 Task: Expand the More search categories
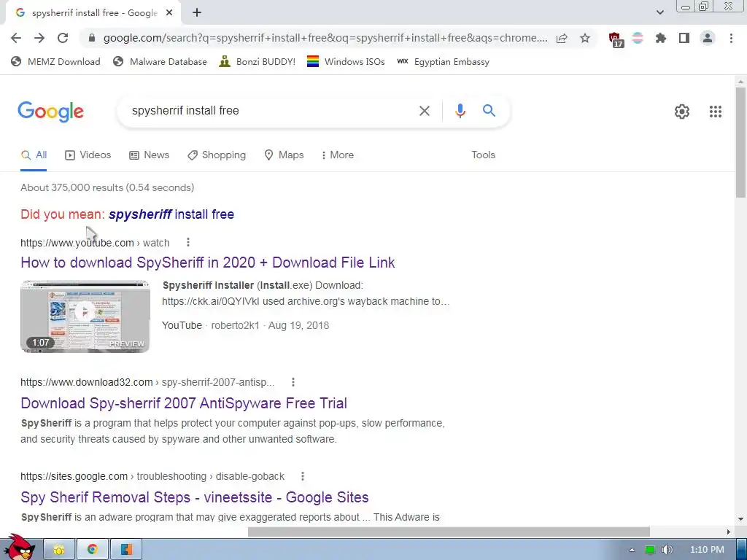[337, 155]
